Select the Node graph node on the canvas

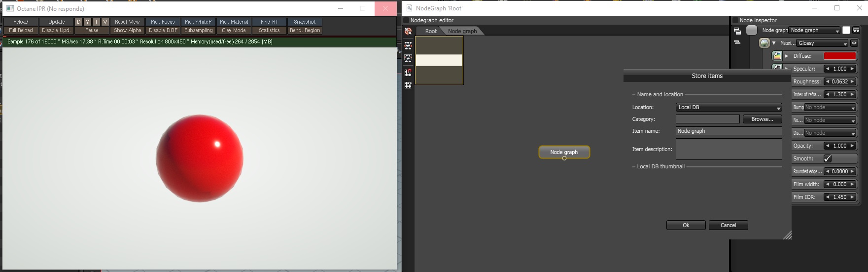coord(564,152)
